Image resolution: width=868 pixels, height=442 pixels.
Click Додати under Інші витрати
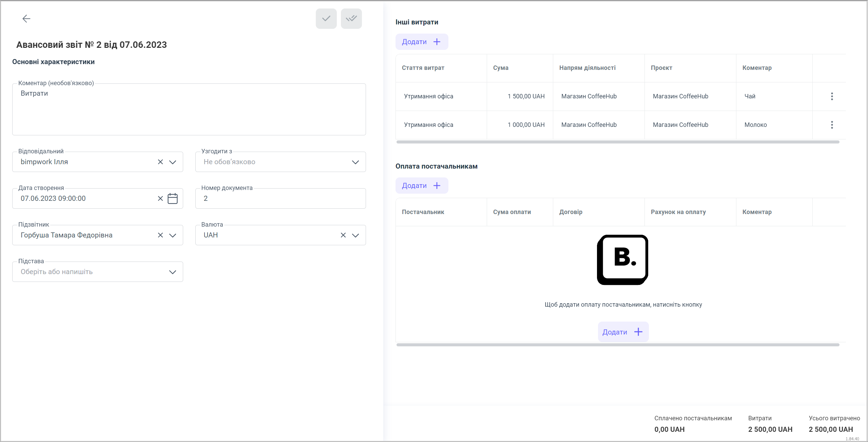coord(422,42)
